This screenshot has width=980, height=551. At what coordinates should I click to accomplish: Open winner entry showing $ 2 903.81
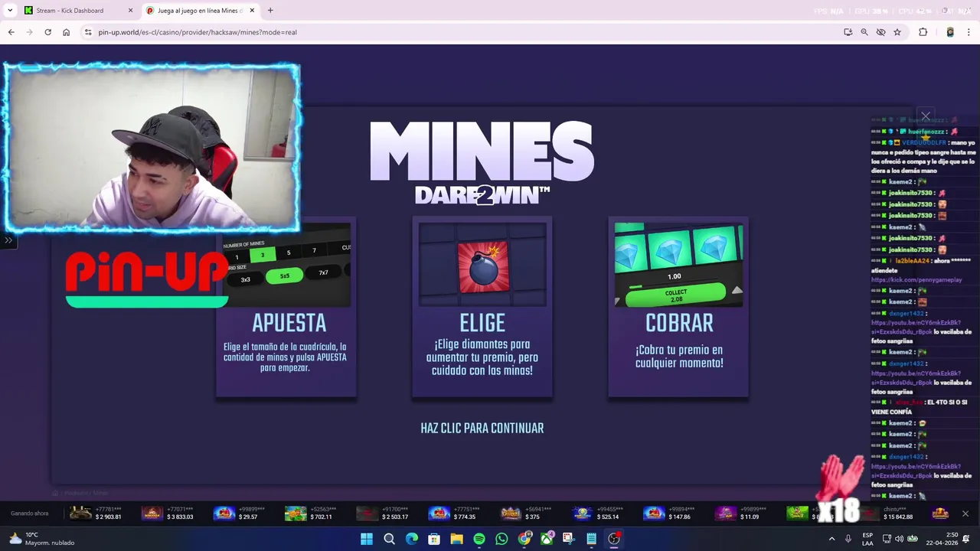[97, 514]
